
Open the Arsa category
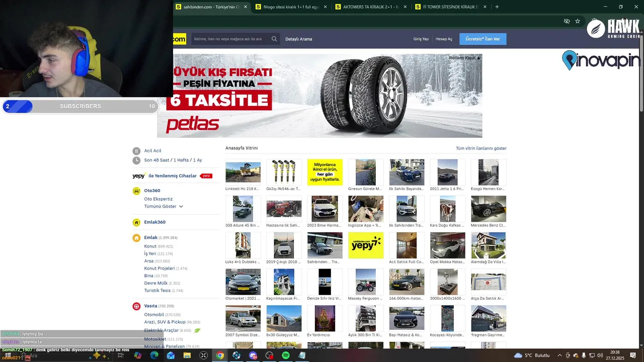tap(149, 261)
